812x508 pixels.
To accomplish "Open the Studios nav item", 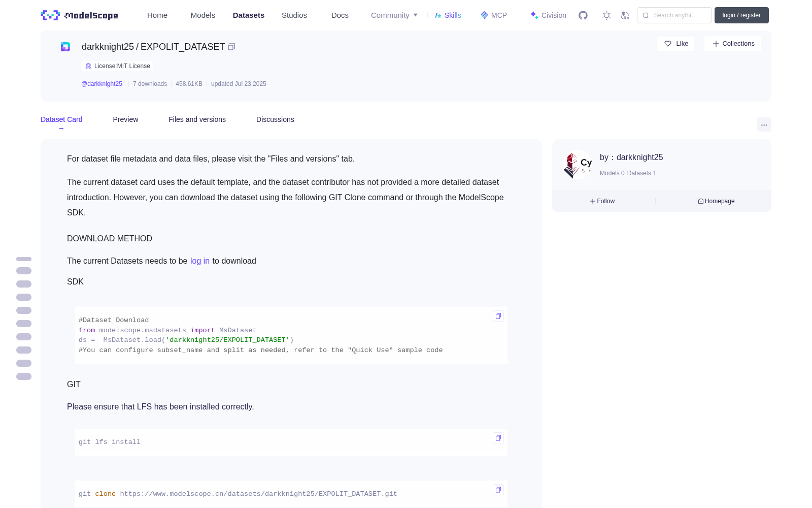I will pyautogui.click(x=294, y=15).
